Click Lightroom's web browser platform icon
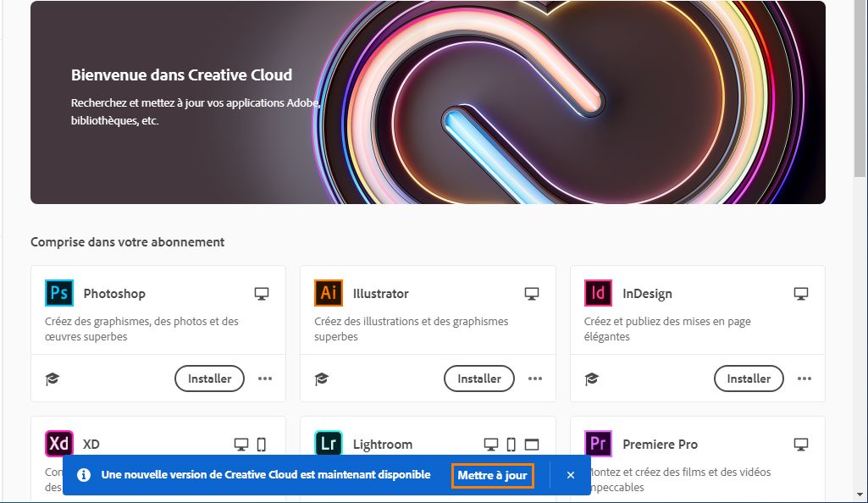 click(532, 445)
